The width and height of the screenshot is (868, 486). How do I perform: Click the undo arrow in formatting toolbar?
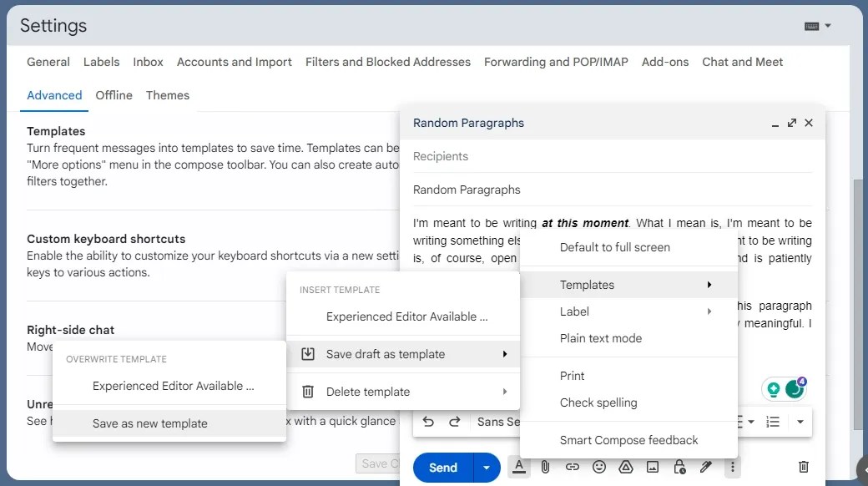(428, 422)
